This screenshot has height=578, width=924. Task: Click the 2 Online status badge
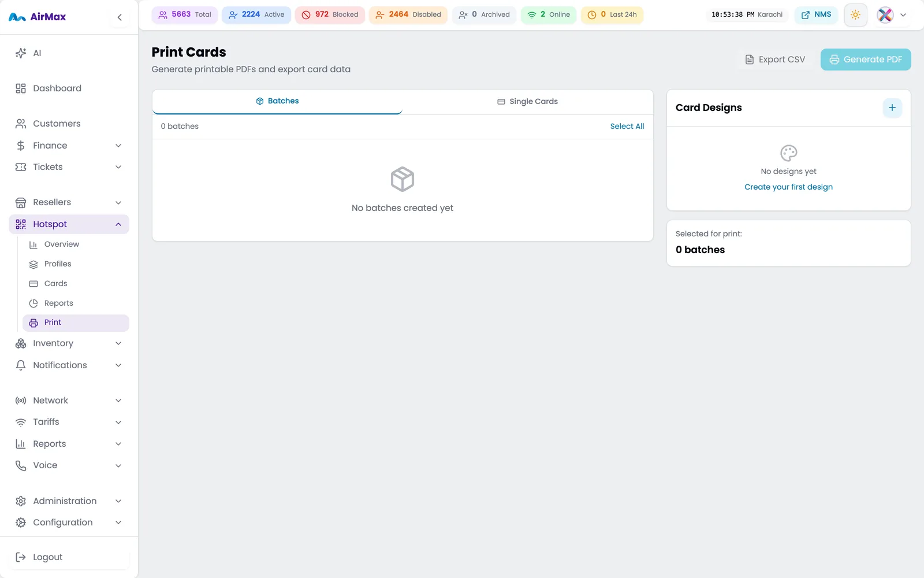549,15
